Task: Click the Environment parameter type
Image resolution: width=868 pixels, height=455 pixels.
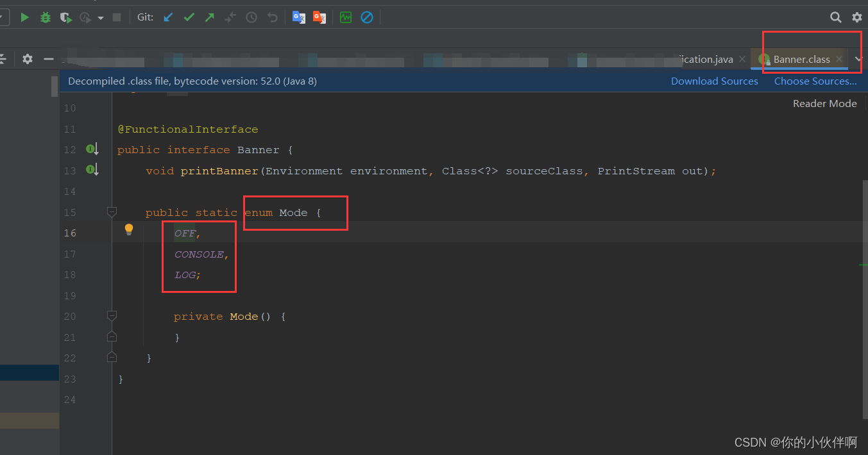Action: [x=304, y=171]
